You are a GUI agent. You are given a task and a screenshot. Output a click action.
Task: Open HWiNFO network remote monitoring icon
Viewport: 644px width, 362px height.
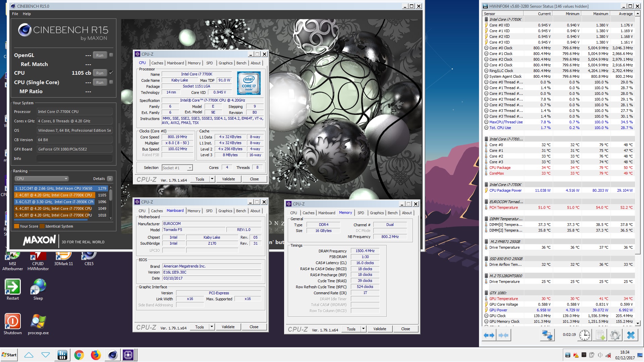tap(547, 335)
